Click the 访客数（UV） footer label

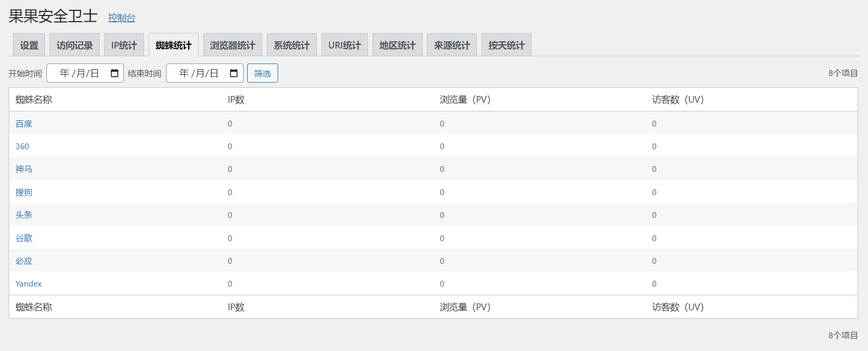[x=678, y=307]
